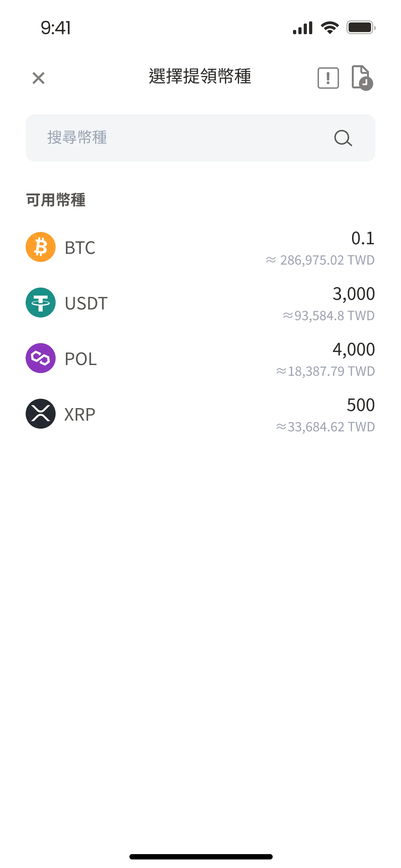Tap the home indicator bar

click(201, 857)
